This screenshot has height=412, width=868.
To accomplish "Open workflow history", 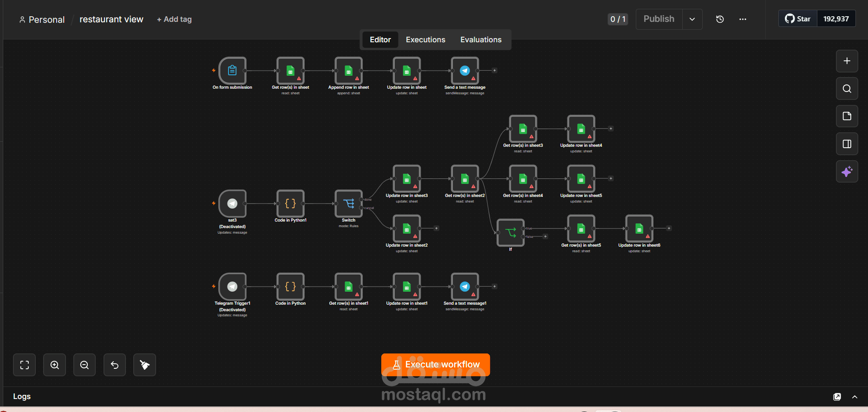I will 720,19.
